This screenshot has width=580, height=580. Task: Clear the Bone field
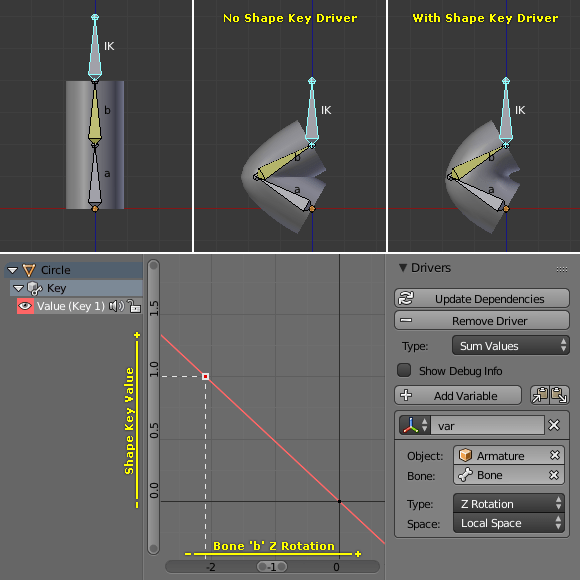click(554, 475)
